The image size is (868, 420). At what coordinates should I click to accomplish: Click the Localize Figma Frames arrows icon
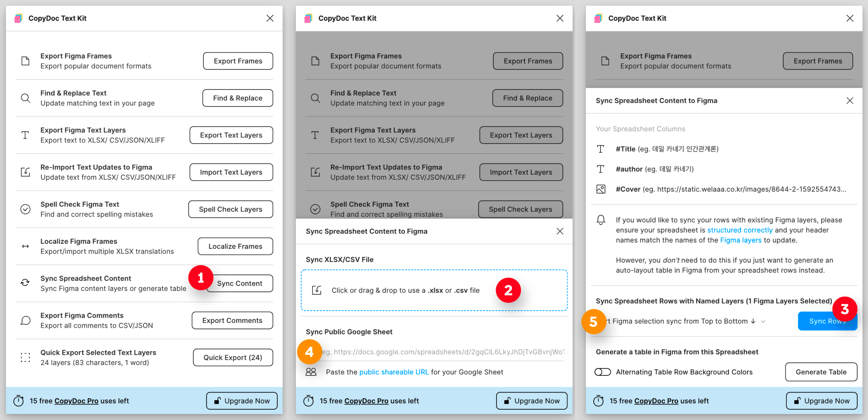[x=25, y=246]
